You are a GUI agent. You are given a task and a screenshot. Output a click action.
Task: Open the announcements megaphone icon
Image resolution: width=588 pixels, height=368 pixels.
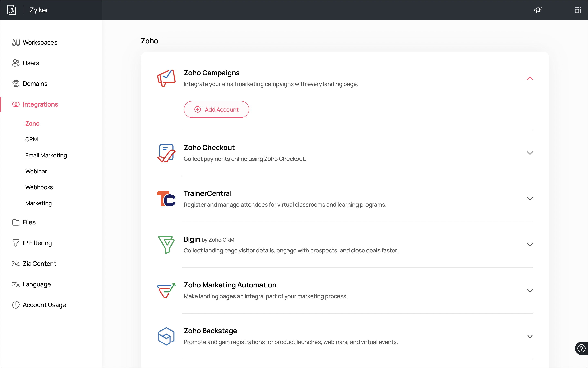tap(538, 10)
